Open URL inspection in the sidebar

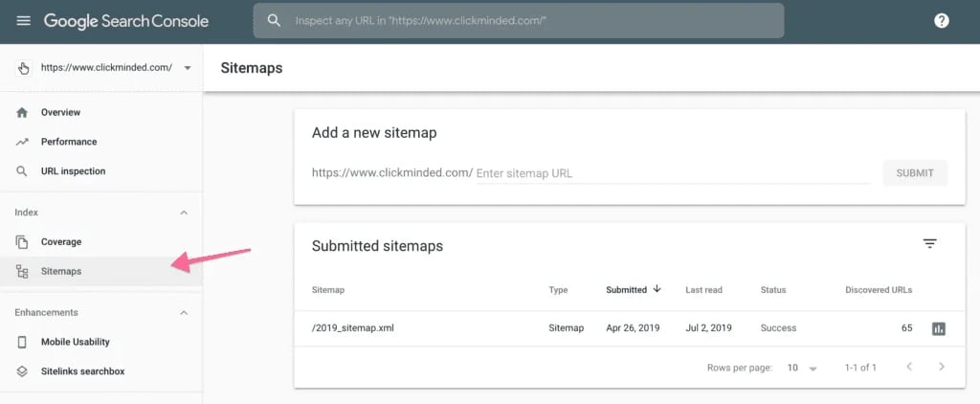[73, 171]
